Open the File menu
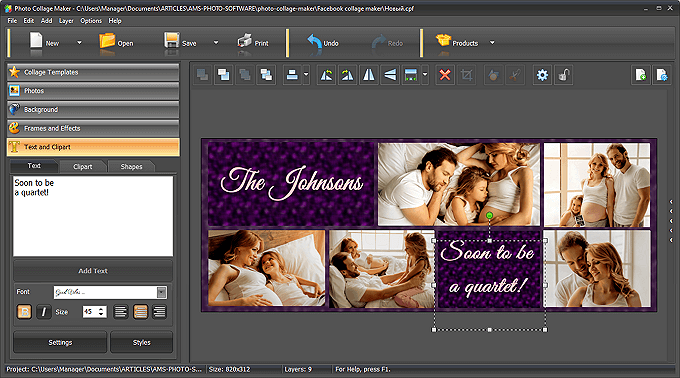 click(x=12, y=21)
